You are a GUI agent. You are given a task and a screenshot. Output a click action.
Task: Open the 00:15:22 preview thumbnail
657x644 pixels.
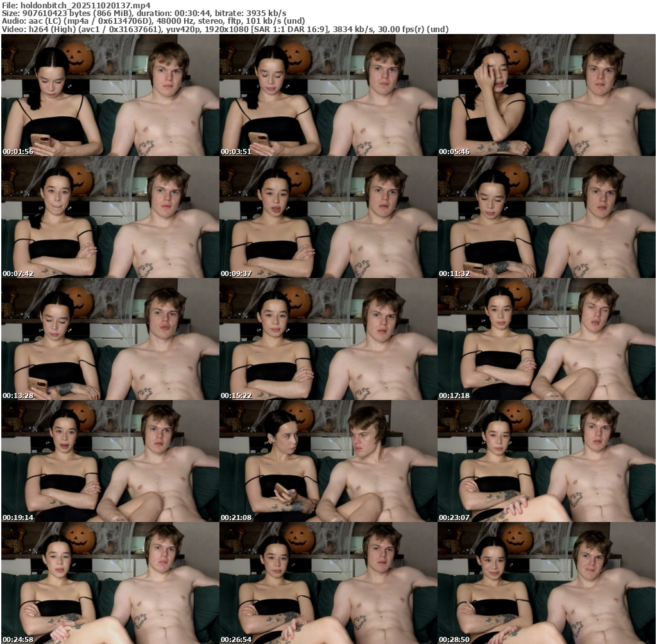pos(328,340)
